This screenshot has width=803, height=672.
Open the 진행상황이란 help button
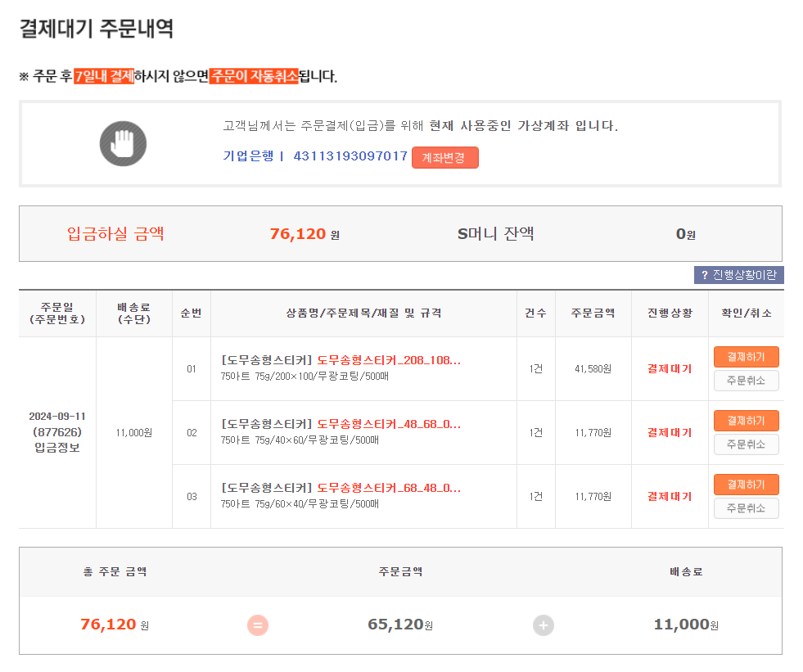pos(738,275)
